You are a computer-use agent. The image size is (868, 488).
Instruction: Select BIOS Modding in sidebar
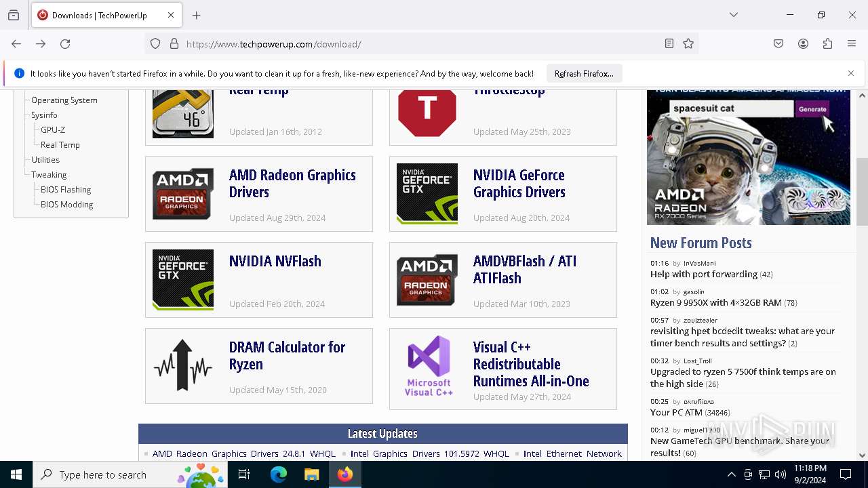pyautogui.click(x=66, y=205)
